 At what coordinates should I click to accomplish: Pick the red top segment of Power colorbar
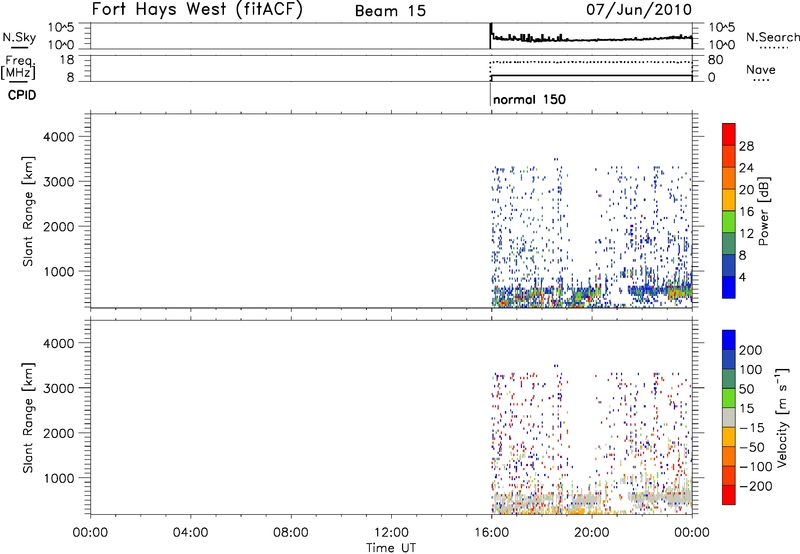(x=729, y=134)
